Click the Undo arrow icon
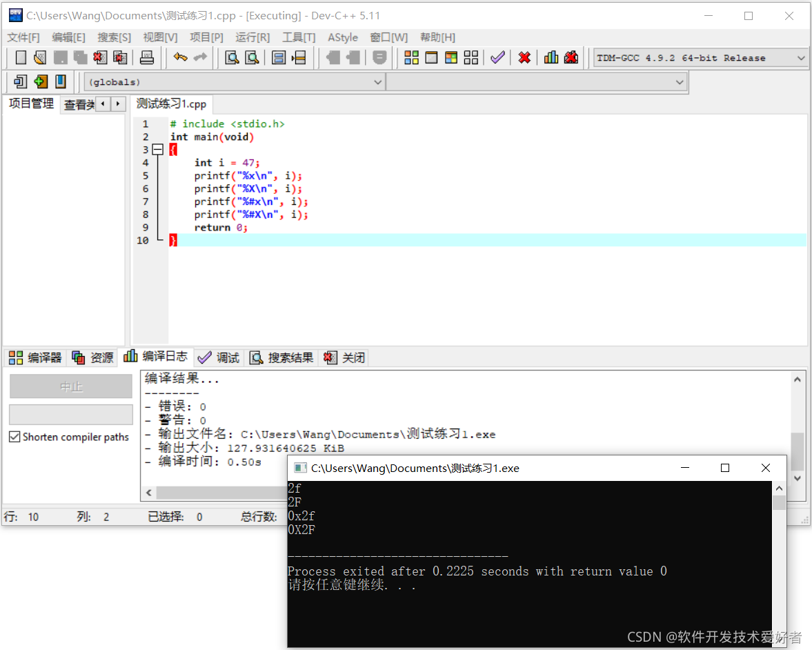 point(180,57)
